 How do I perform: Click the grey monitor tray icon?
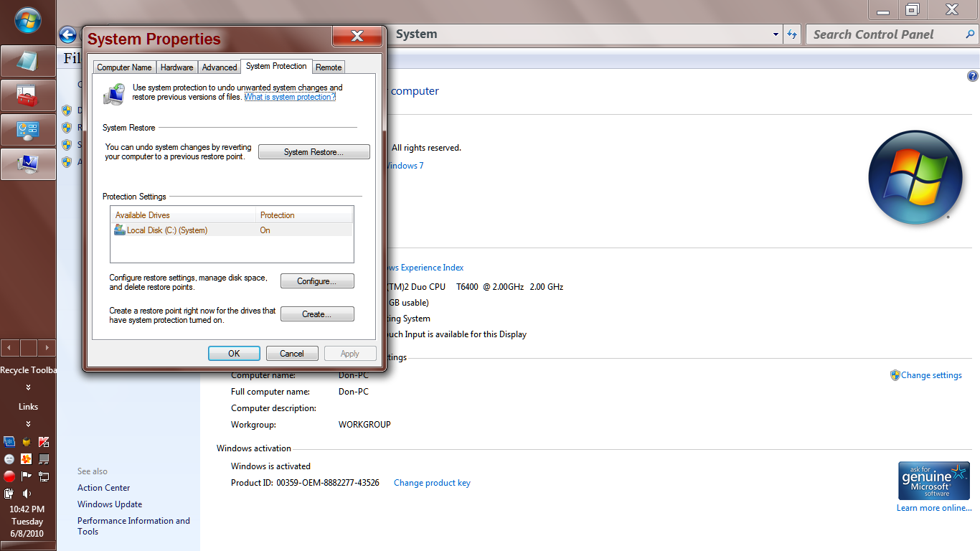tap(44, 458)
